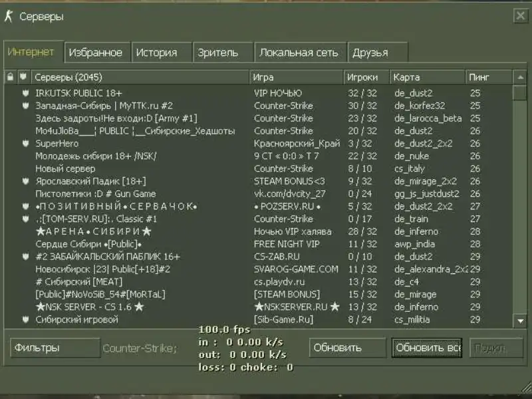The image size is (532, 399).
Task: Click the window resize grip corner
Action: click(526, 387)
